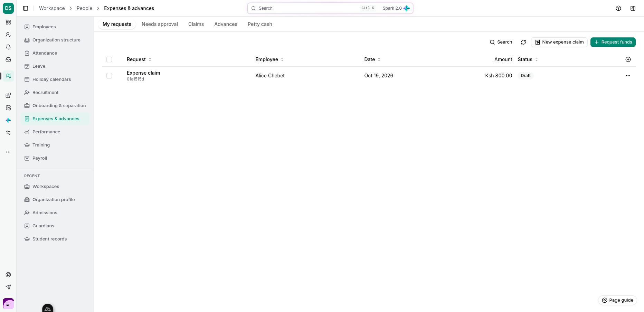Open recent Guardians link

point(55,226)
